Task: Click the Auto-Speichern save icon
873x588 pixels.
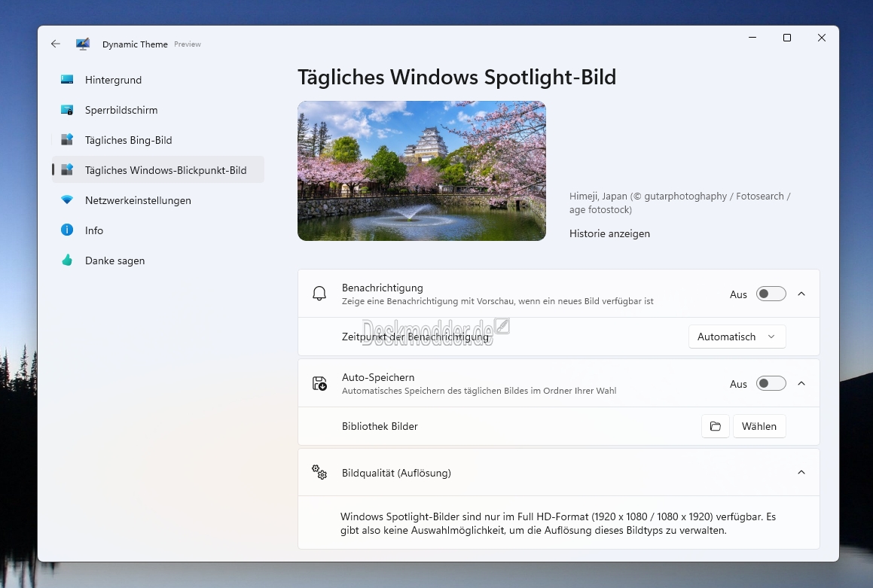Action: pyautogui.click(x=319, y=383)
